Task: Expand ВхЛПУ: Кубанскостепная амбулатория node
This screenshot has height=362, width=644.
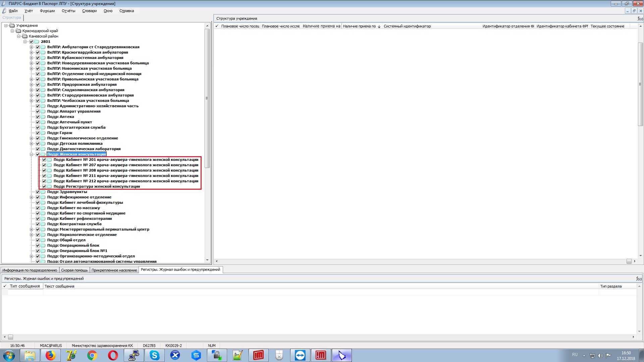Action: (x=32, y=58)
